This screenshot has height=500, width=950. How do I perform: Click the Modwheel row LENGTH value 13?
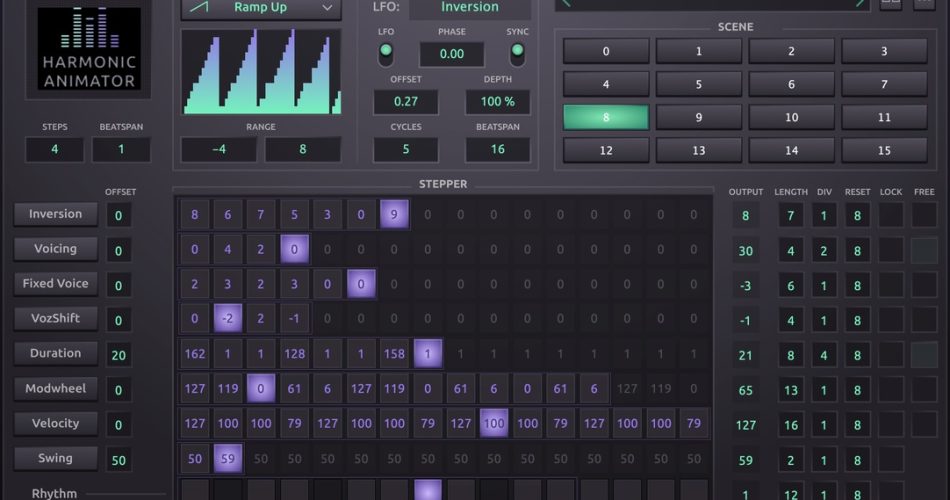click(x=791, y=390)
